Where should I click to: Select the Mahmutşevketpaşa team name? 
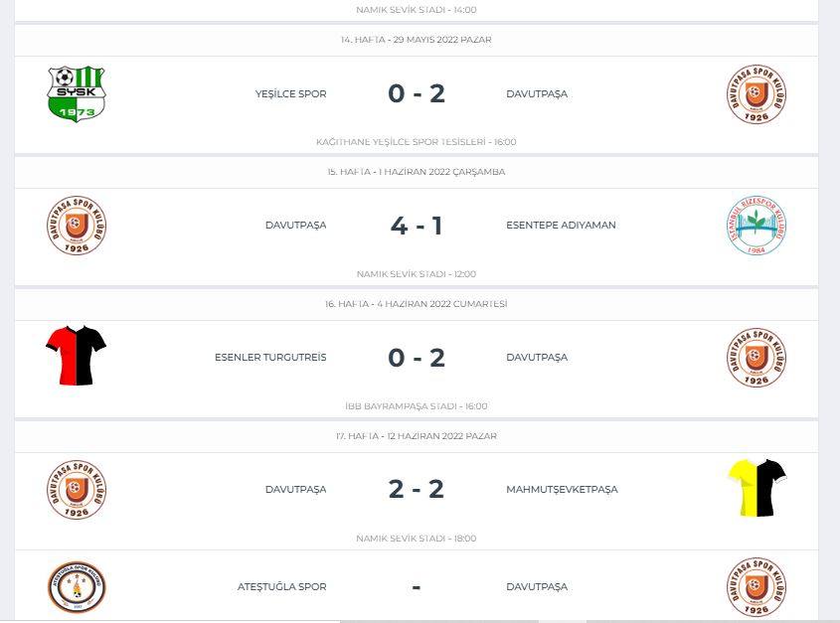point(562,489)
